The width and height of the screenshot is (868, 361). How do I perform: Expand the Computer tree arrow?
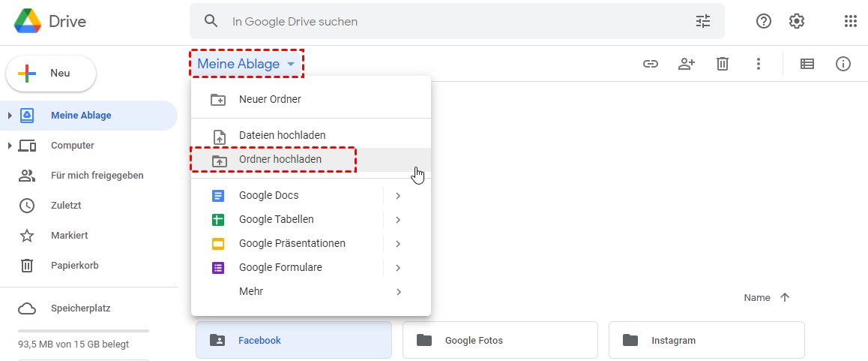click(x=10, y=146)
